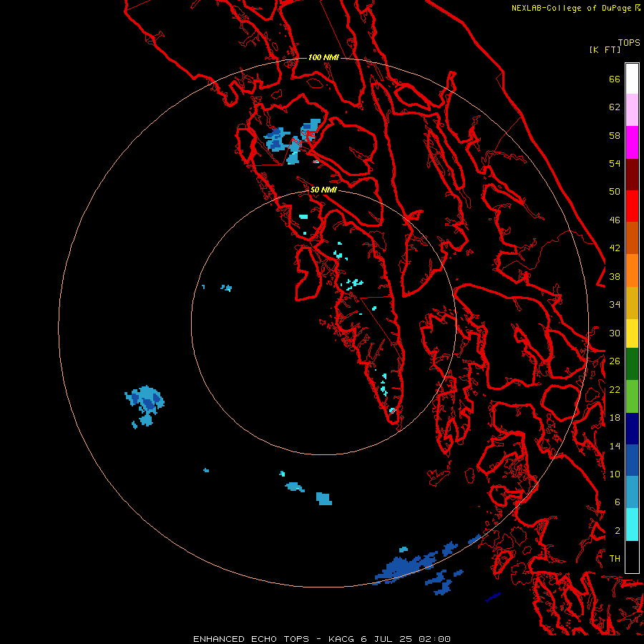This screenshot has width=644, height=644.
Task: Click the "58" legend value
Action: (615, 135)
